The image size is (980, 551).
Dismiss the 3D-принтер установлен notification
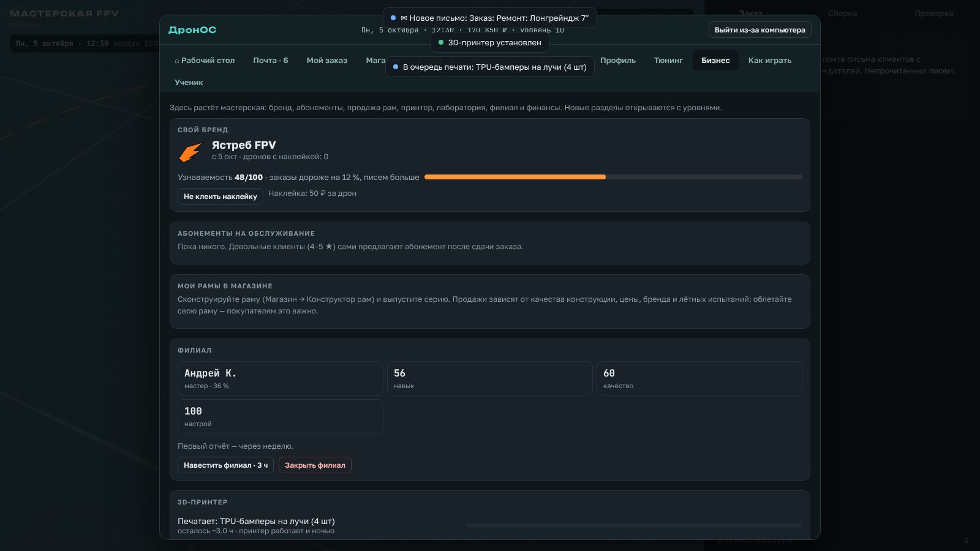pyautogui.click(x=490, y=43)
